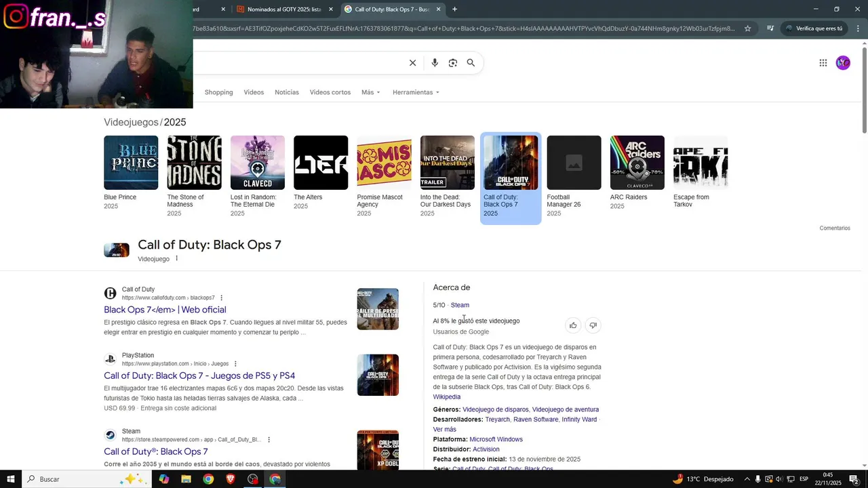This screenshot has height=488, width=868.
Task: Open the Windows Start menu
Action: (11, 479)
